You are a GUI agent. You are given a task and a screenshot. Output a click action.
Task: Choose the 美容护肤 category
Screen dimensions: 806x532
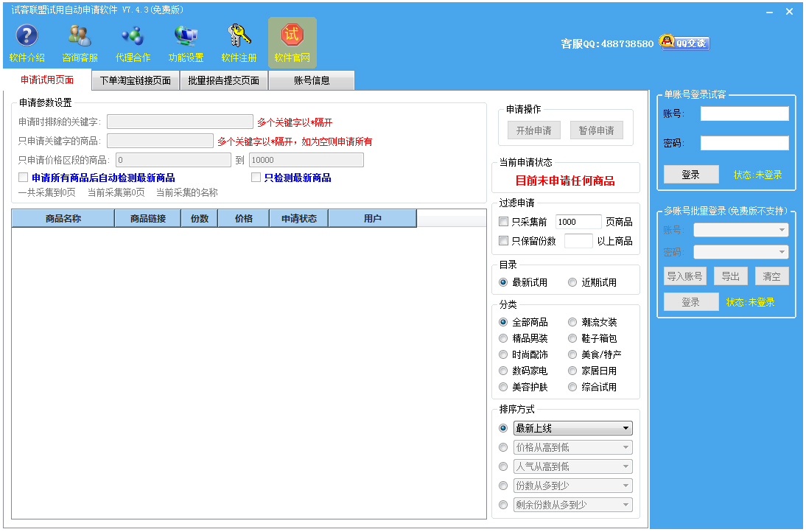[503, 387]
